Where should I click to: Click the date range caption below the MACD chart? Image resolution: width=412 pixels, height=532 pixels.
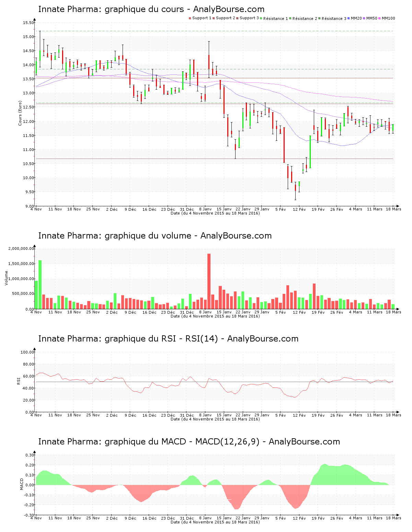(215, 522)
